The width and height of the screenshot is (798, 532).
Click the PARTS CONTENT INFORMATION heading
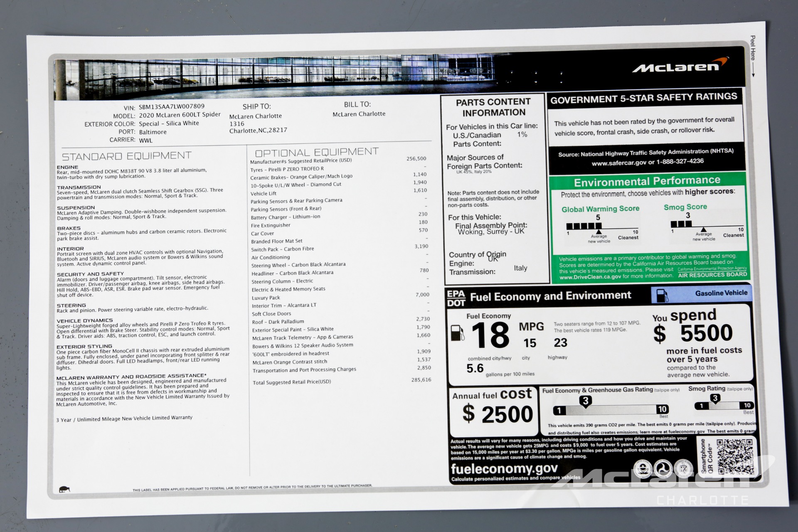493,107
